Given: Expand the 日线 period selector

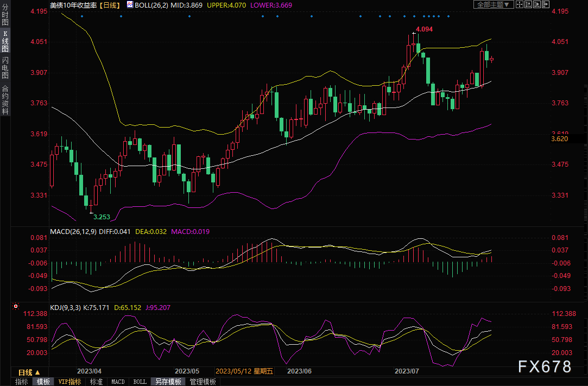Looking at the screenshot, I should coord(28,372).
